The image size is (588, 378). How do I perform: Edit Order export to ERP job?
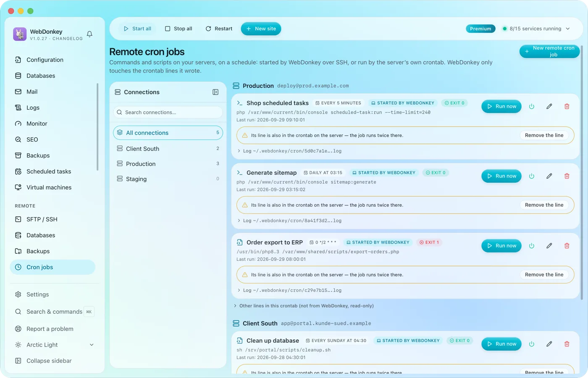click(549, 246)
